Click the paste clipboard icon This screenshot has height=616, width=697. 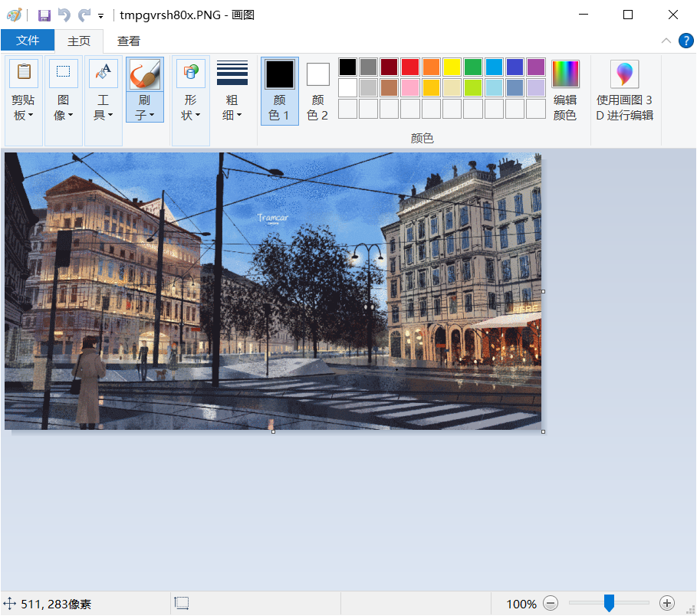[x=24, y=72]
